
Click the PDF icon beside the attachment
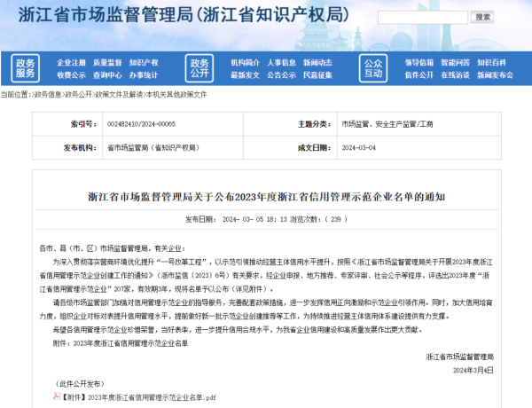(x=55, y=397)
